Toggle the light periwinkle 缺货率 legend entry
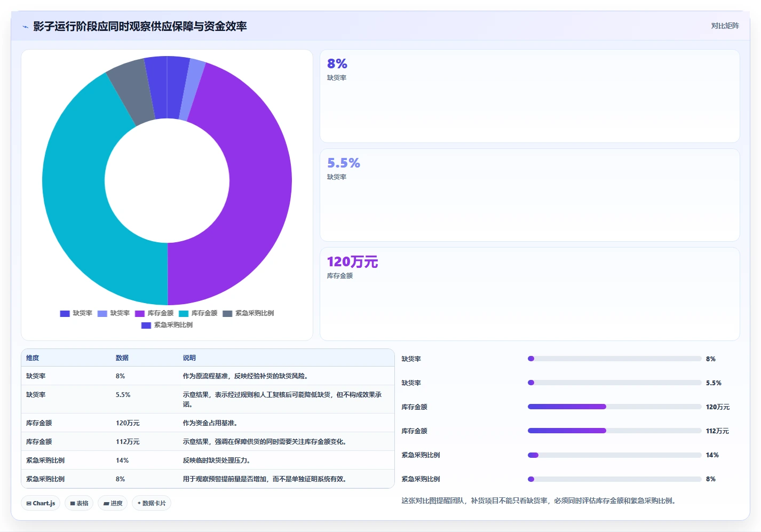 [x=114, y=313]
